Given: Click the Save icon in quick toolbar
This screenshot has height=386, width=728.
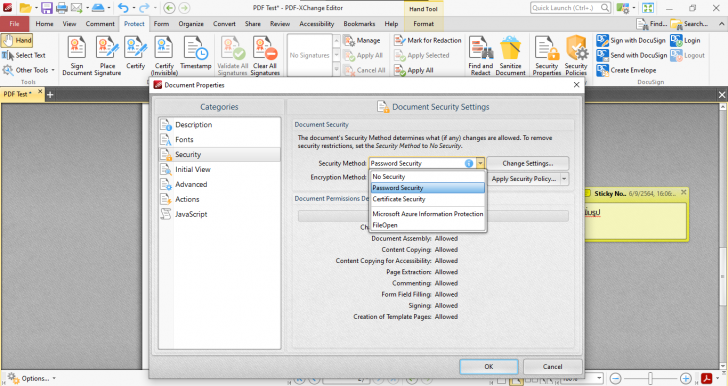Looking at the screenshot, I should tap(46, 7).
